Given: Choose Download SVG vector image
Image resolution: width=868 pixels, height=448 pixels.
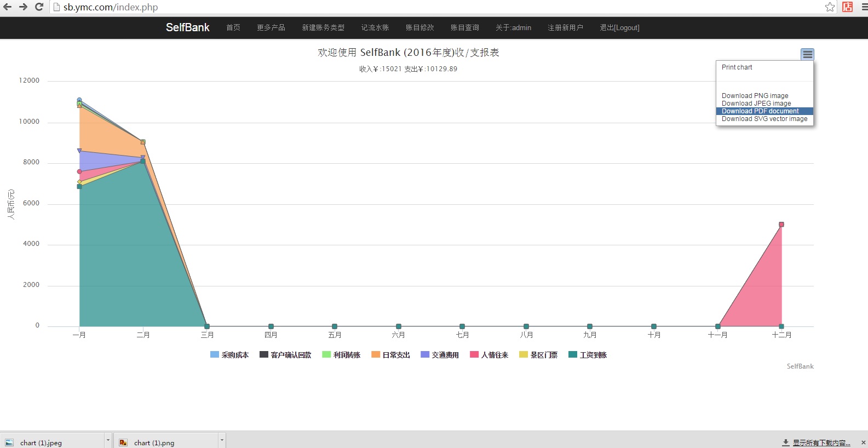Looking at the screenshot, I should (x=764, y=119).
